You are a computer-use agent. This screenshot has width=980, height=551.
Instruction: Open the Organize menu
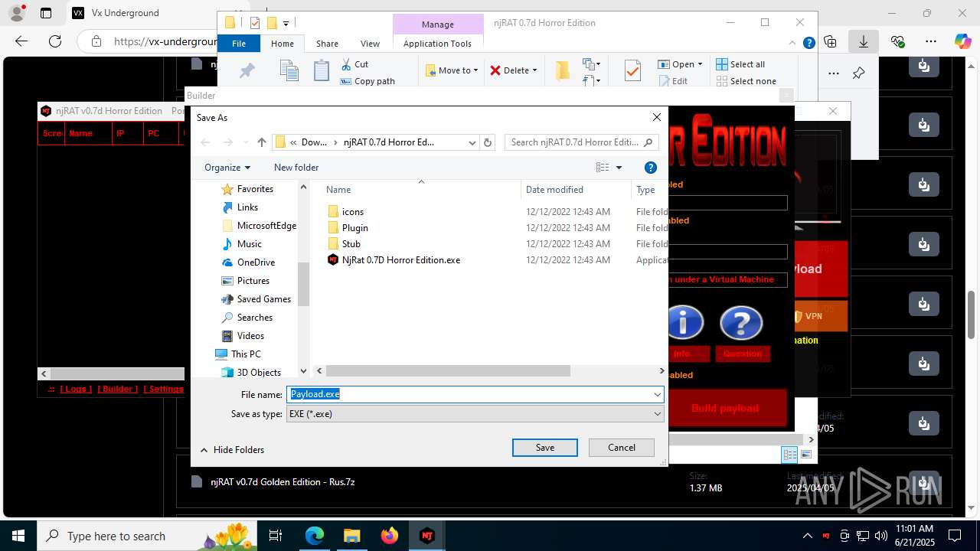pyautogui.click(x=227, y=168)
